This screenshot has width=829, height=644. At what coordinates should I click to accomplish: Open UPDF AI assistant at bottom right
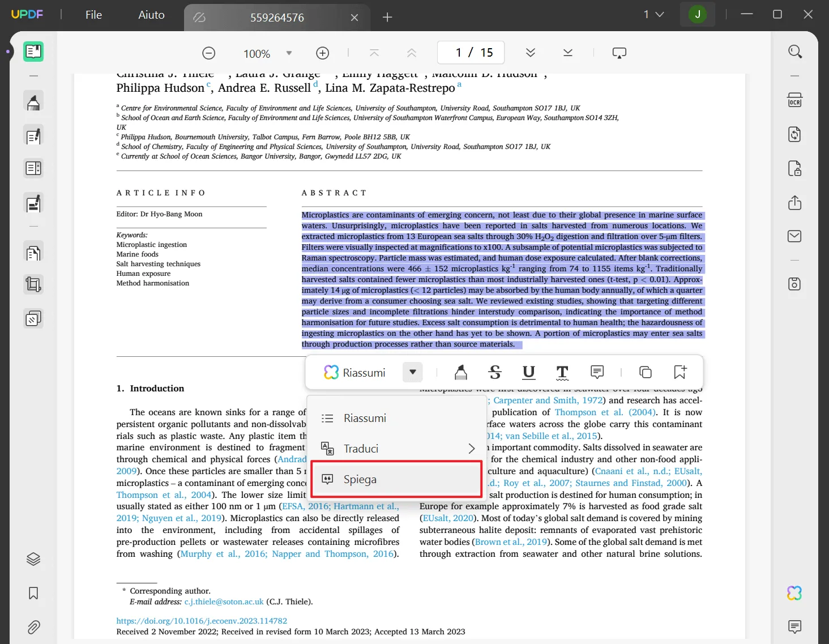[795, 593]
